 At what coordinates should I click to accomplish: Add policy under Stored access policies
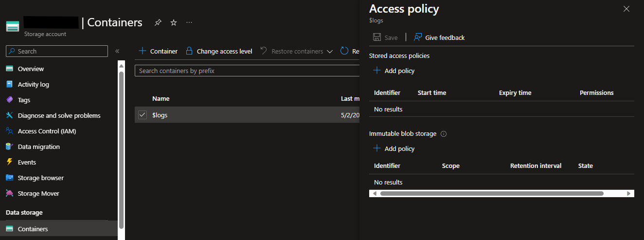[394, 71]
